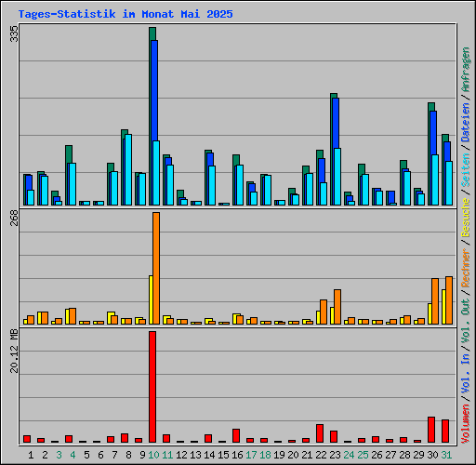Click the red Volumen bar for day 30

coord(431,430)
